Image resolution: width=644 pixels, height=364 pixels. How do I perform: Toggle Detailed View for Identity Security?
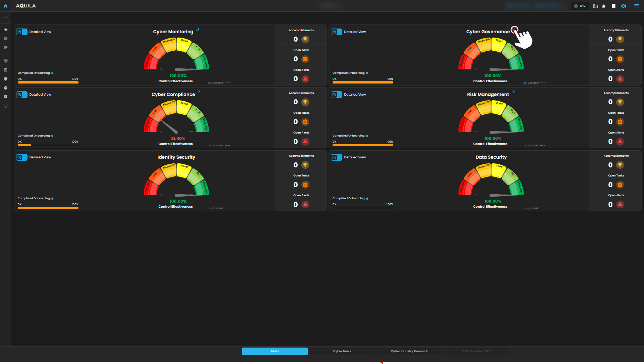22,157
